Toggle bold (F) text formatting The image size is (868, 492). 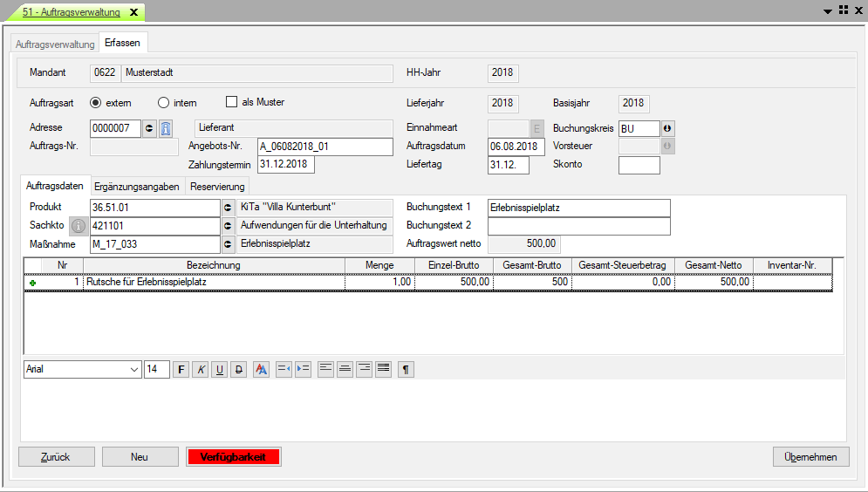(181, 369)
